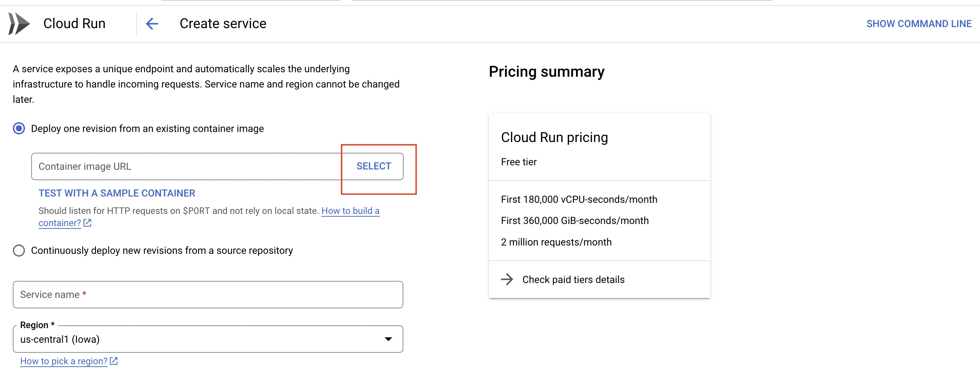
Task: Click the external link icon after 'How to pick a region?'
Action: (114, 361)
